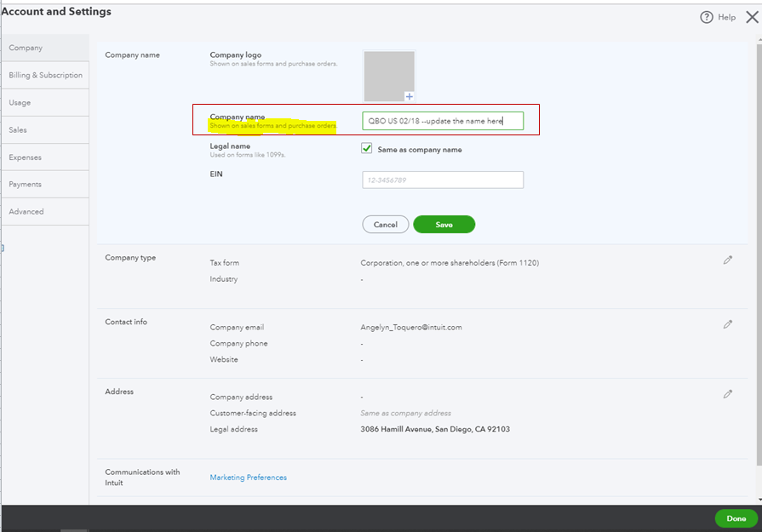Click the Cancel button
The height and width of the screenshot is (532, 762).
pos(386,225)
